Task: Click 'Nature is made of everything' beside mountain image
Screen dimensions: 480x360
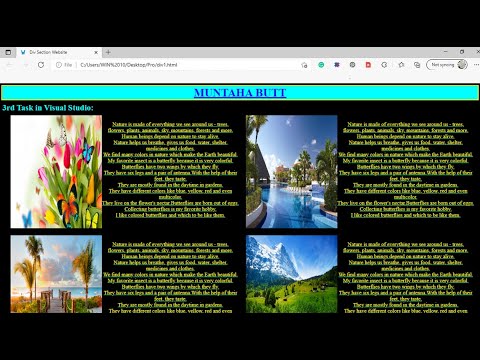Action: click(405, 244)
